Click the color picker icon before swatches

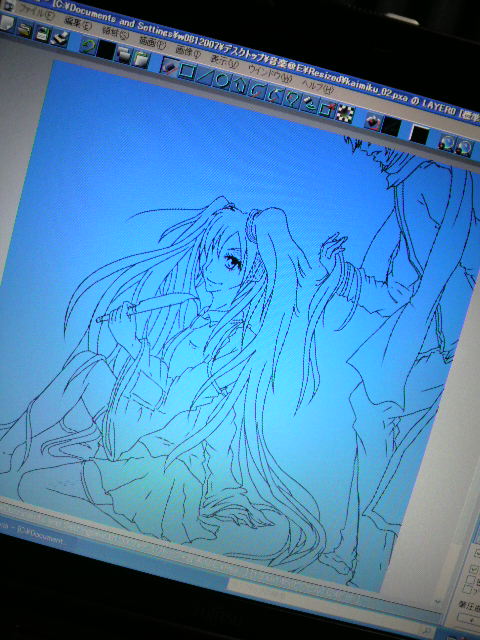[x=372, y=121]
